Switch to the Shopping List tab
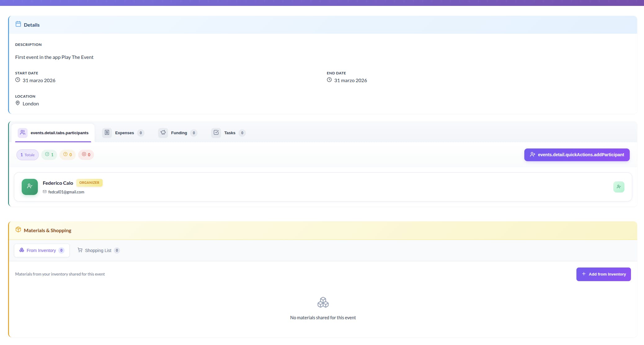The height and width of the screenshot is (345, 644). (x=98, y=250)
